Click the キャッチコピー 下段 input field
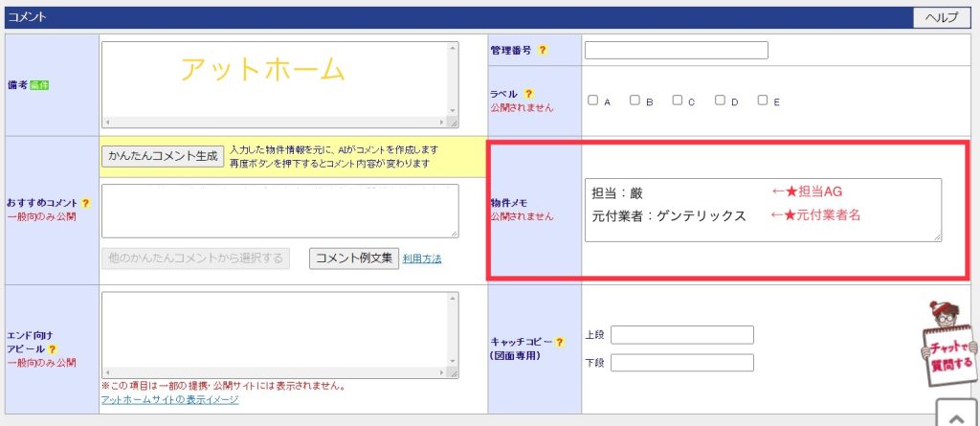The image size is (980, 426). 681,363
